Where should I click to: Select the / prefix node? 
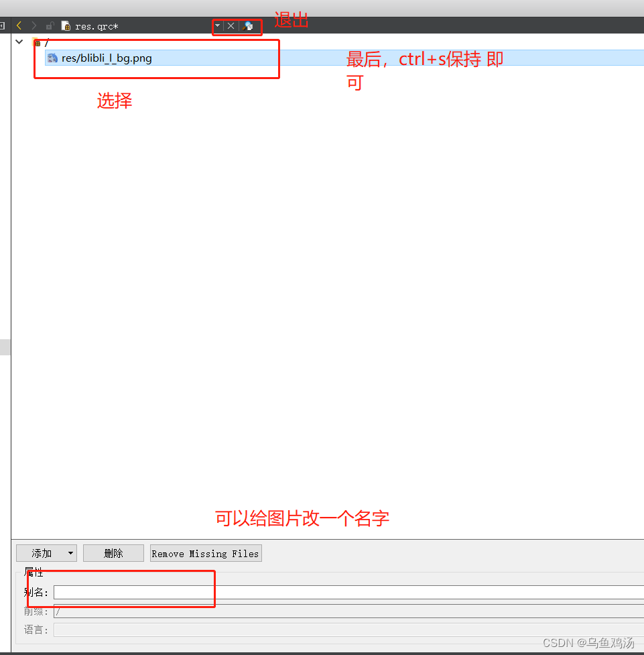pyautogui.click(x=44, y=42)
